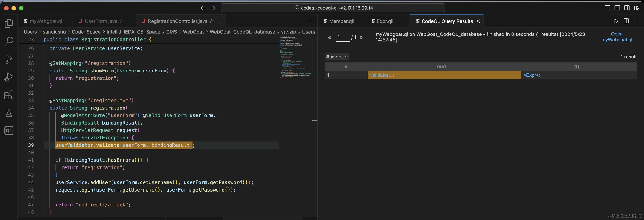Click the Code_Space breadcrumb

[86, 32]
